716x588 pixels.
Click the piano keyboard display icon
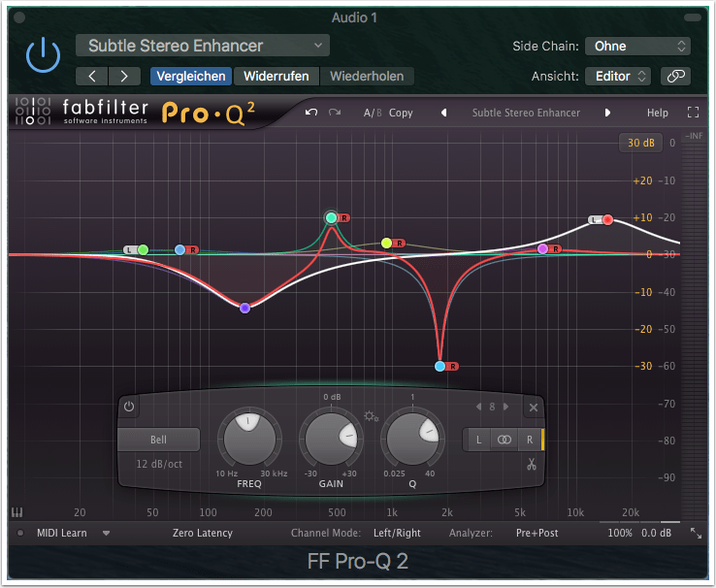click(16, 512)
